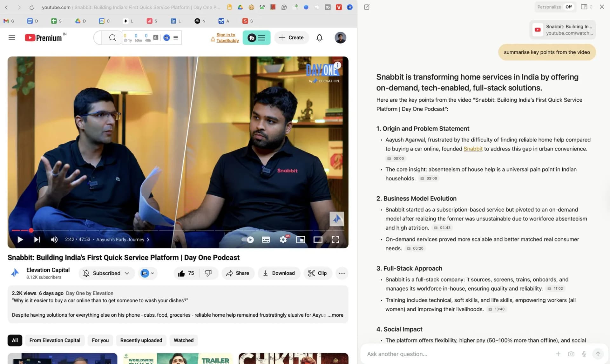Open the Gmail bookmark
Image resolution: width=610 pixels, height=364 pixels.
(x=9, y=21)
